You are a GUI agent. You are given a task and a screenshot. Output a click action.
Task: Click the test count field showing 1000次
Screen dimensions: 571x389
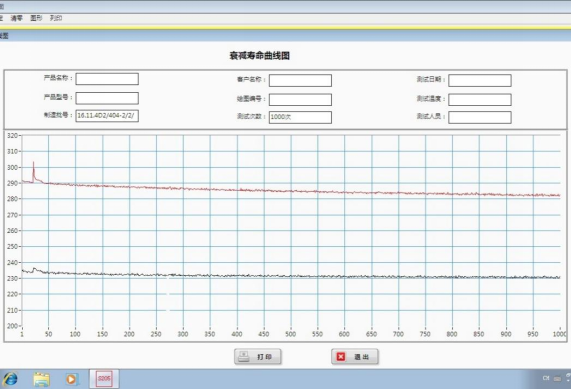pos(300,117)
